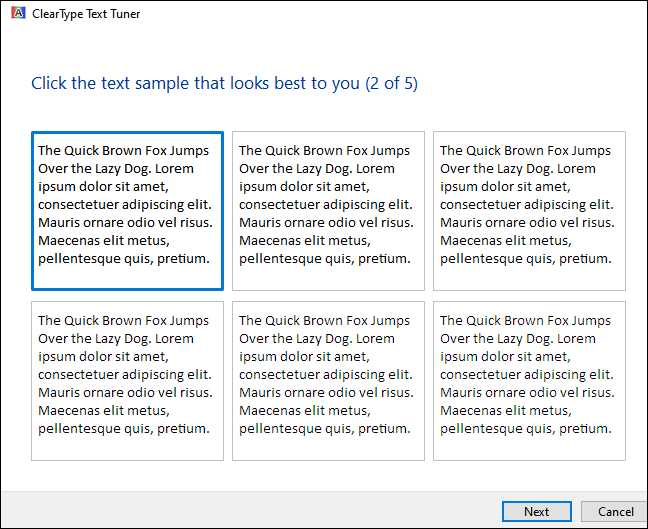Click the ClearType Text Tuner window title
The image size is (648, 529).
[x=86, y=14]
